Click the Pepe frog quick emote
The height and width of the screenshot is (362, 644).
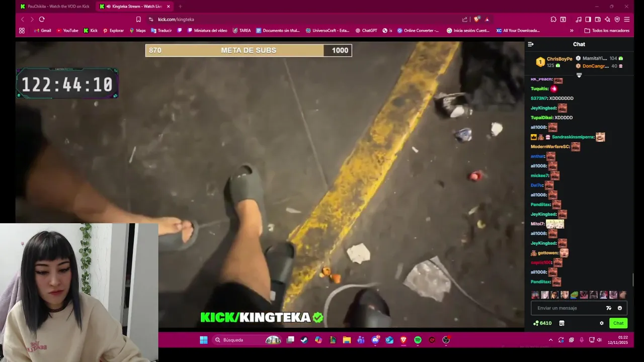pos(574,295)
